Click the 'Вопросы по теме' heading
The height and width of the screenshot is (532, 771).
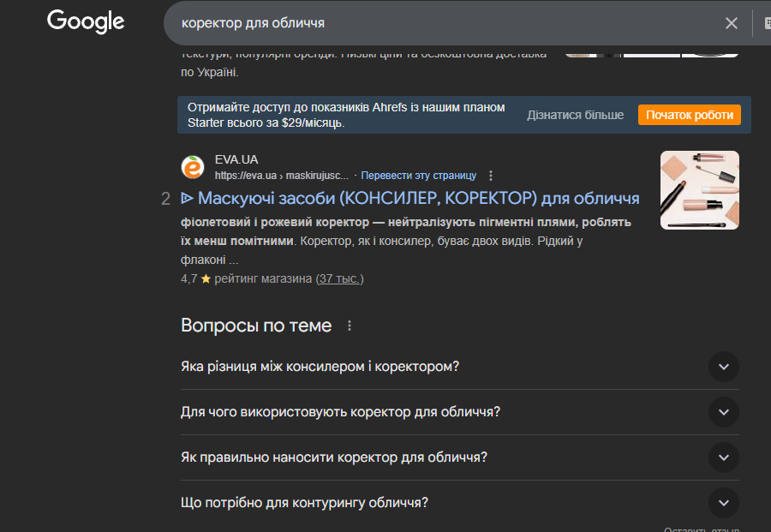tap(256, 326)
